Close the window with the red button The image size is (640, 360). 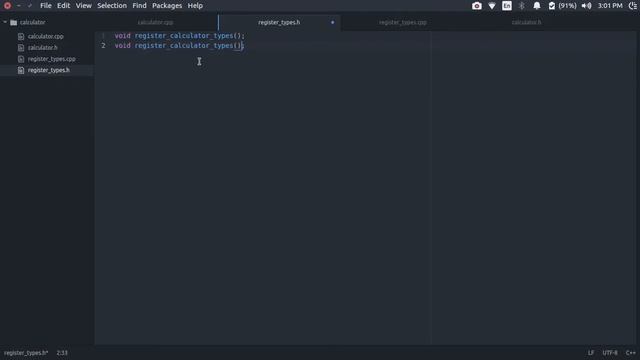coord(7,6)
